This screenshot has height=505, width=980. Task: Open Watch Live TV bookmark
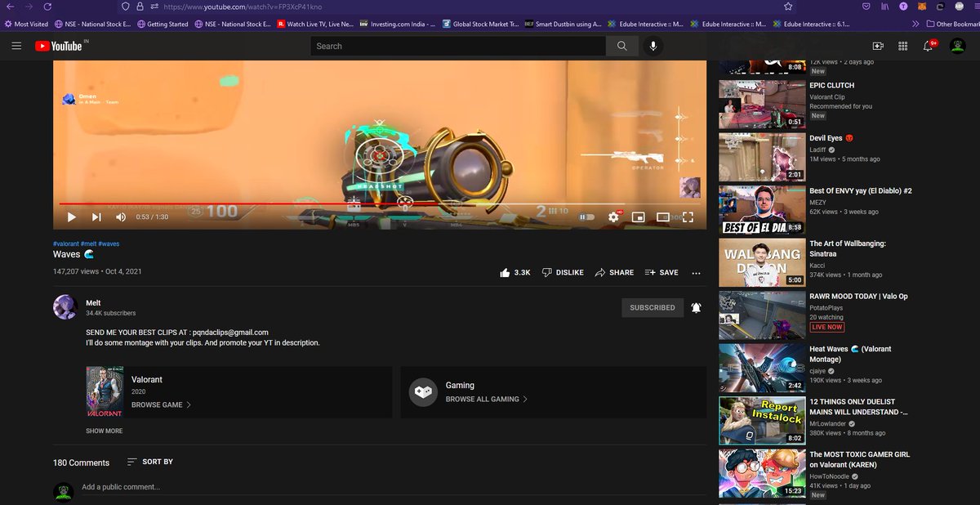(x=314, y=24)
